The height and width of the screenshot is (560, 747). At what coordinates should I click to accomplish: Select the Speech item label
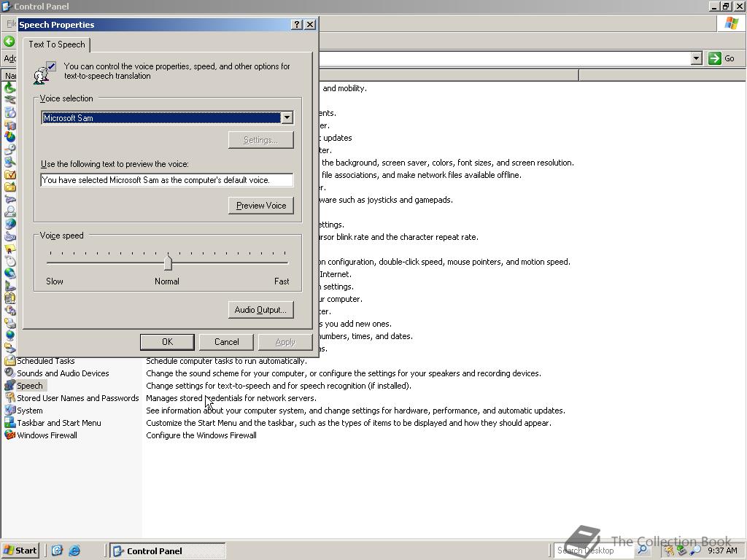pos(29,386)
